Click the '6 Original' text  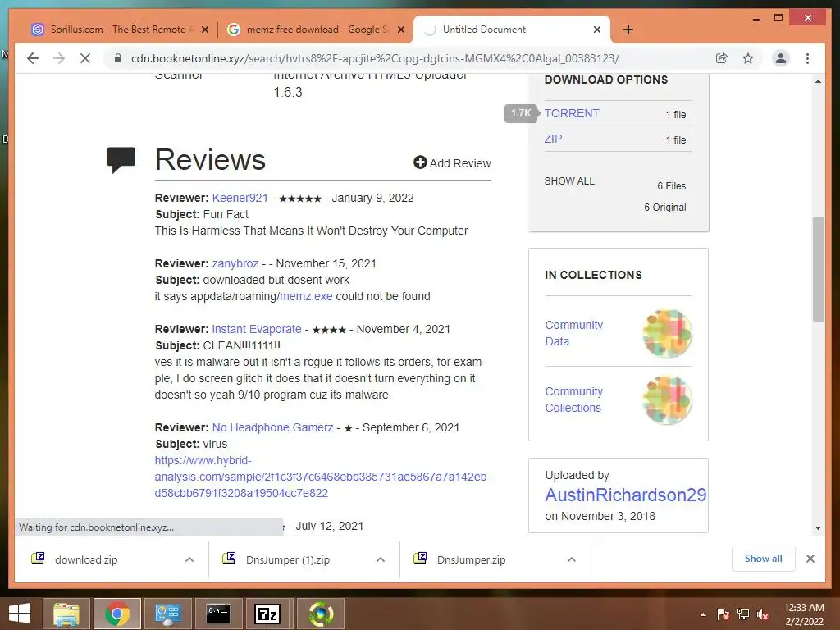click(664, 208)
